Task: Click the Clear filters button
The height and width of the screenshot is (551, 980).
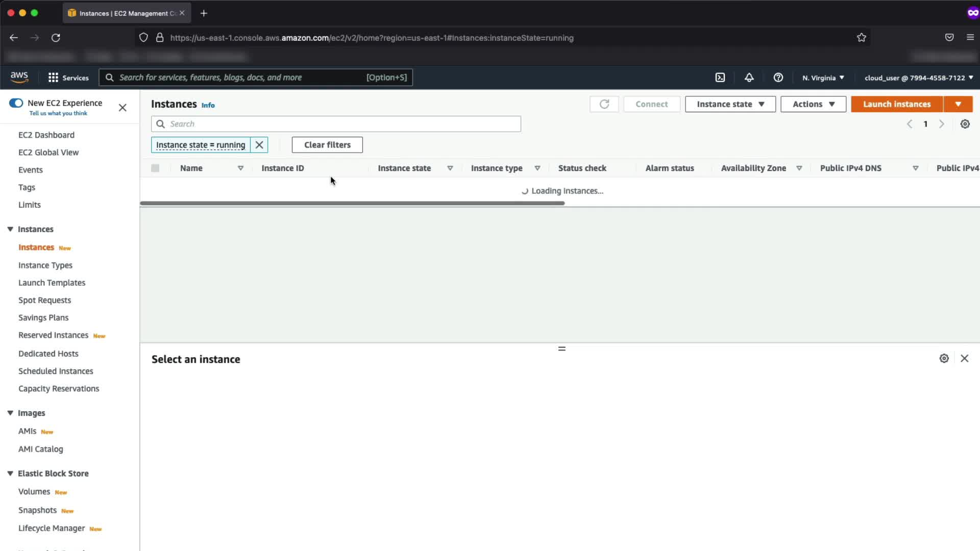Action: tap(327, 145)
